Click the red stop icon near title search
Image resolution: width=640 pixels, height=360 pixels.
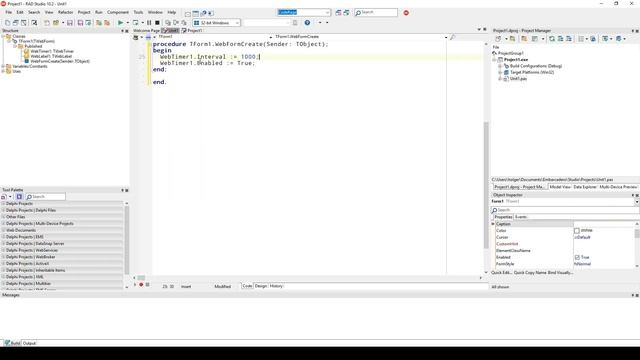pos(406,13)
